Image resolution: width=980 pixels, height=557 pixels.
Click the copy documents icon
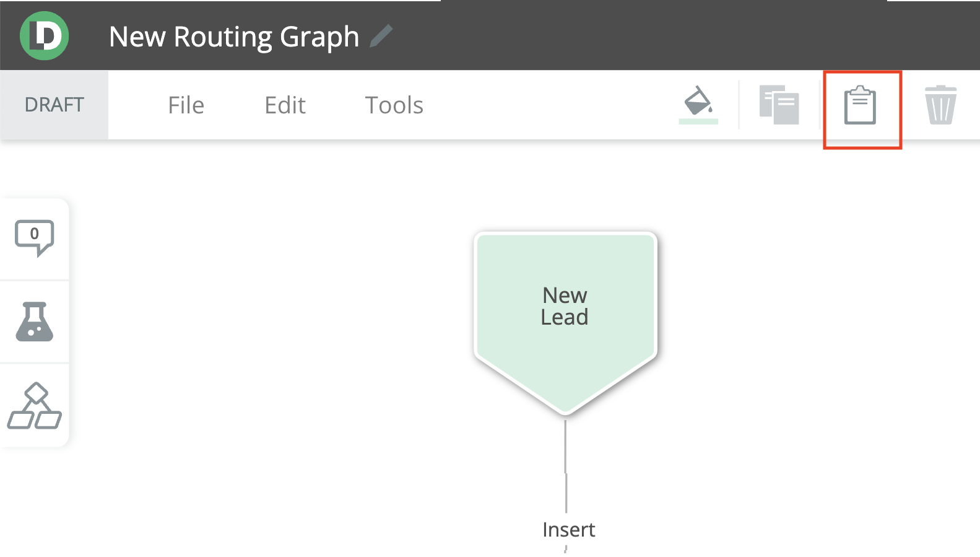[779, 105]
